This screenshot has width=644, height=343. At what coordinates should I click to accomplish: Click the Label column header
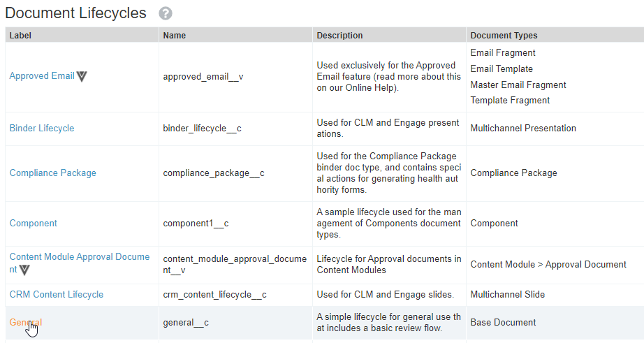point(20,36)
